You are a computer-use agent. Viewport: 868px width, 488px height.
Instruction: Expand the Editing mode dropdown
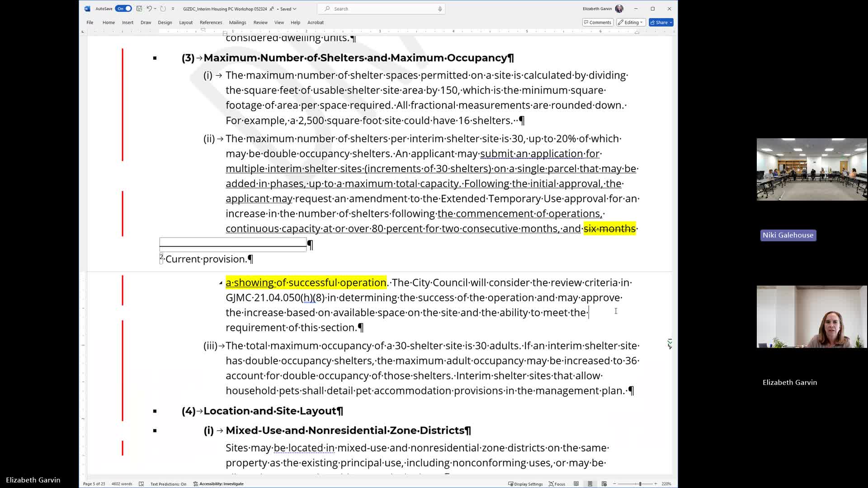pos(631,22)
